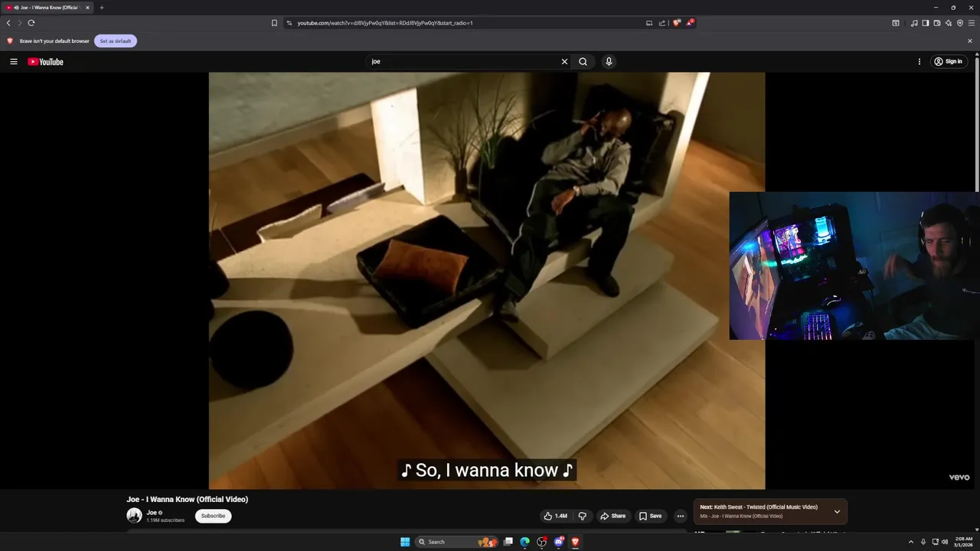Open Discord from the taskbar
The image size is (980, 551).
click(558, 542)
